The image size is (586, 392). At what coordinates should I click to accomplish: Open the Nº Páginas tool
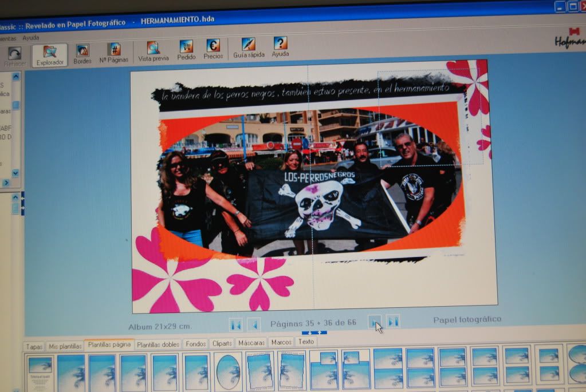point(114,53)
